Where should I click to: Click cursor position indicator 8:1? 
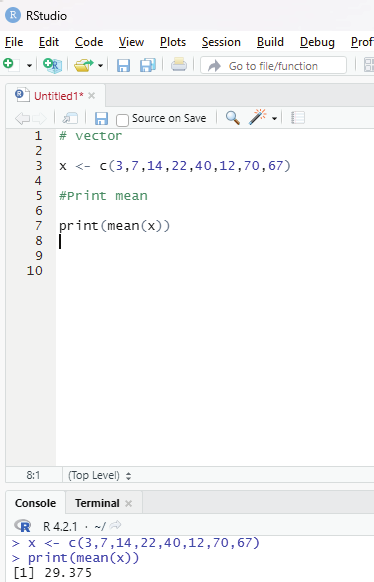33,475
